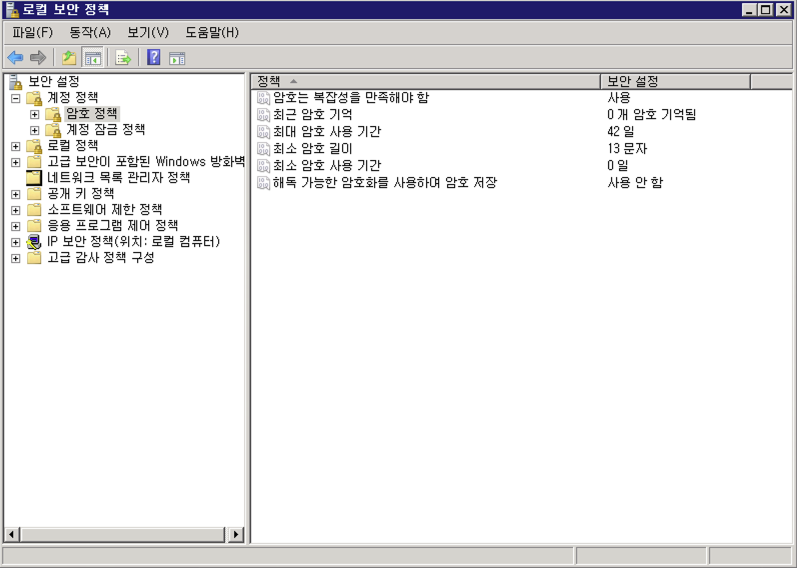Viewport: 797px width, 568px height.
Task: Expand the 고급 감사 정책 구성 tree node
Action: [x=16, y=259]
